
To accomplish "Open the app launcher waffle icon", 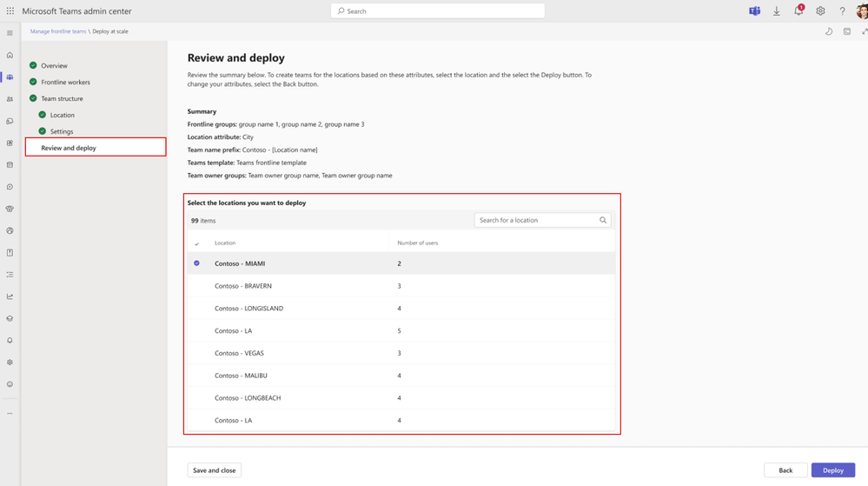I will click(10, 11).
